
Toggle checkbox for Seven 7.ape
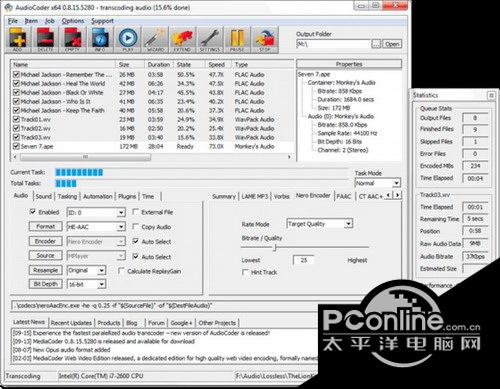(16, 146)
